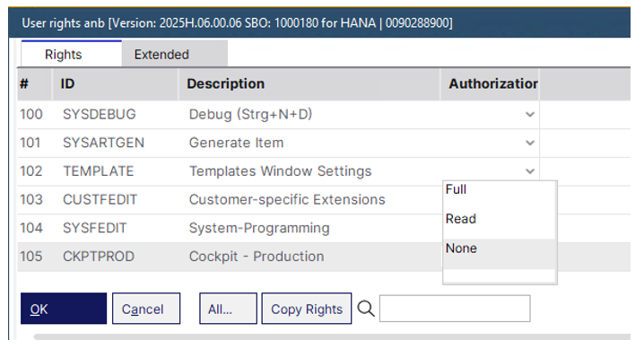
Task: Select the Cockpit - Production row
Action: 230,257
